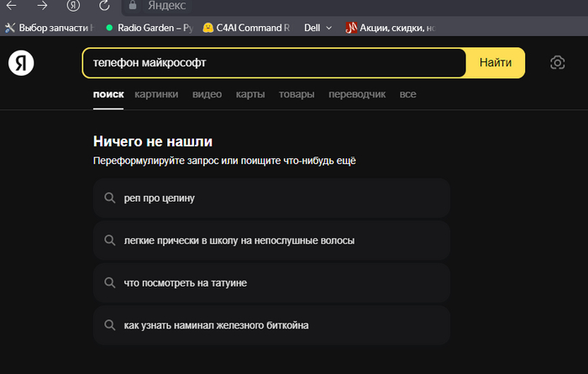Open image search with the camera icon
588x374 pixels.
557,63
